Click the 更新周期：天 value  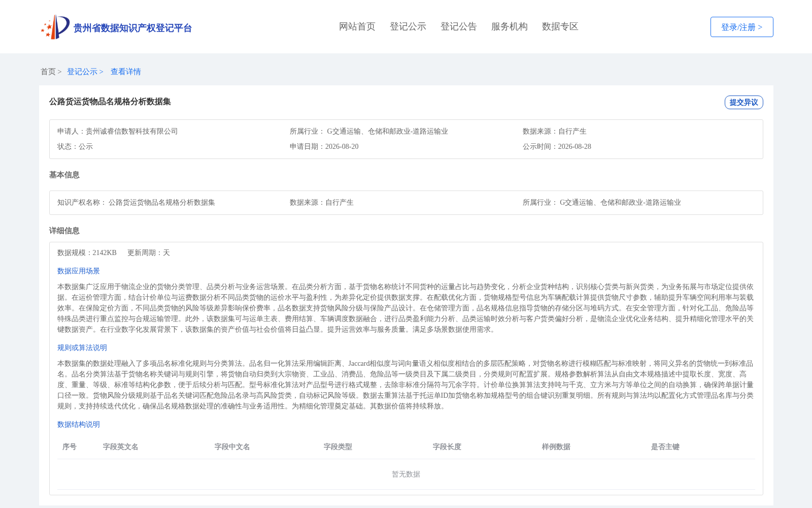[x=149, y=252]
